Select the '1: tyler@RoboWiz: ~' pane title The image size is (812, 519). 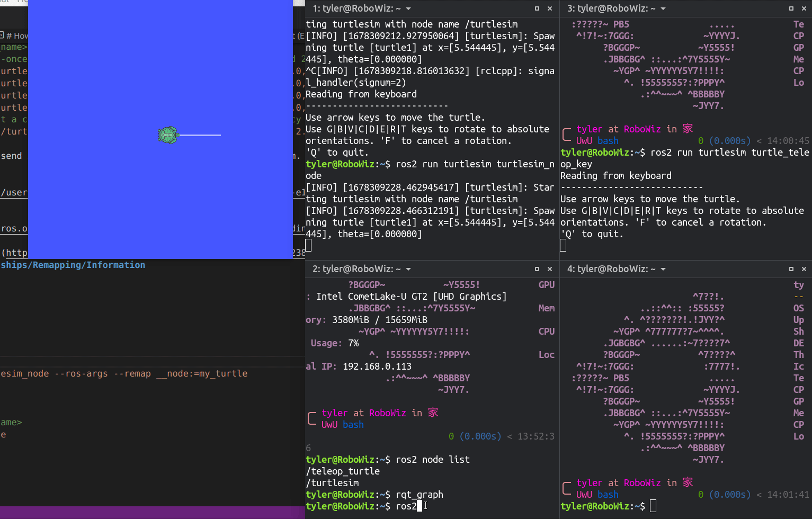(356, 8)
